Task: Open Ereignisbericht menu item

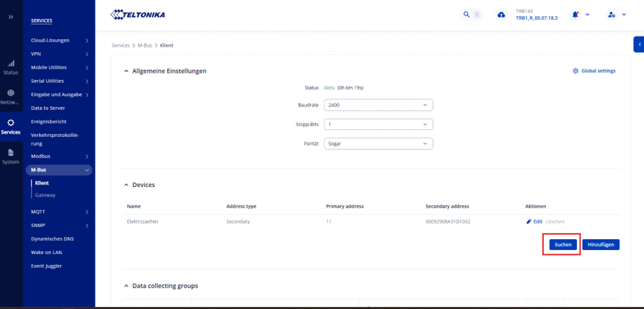Action: click(x=49, y=121)
